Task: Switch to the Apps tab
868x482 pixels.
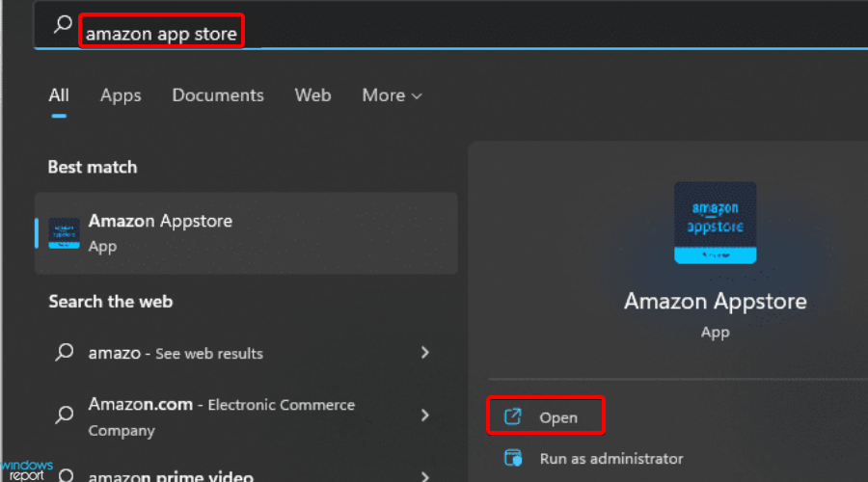Action: click(121, 95)
